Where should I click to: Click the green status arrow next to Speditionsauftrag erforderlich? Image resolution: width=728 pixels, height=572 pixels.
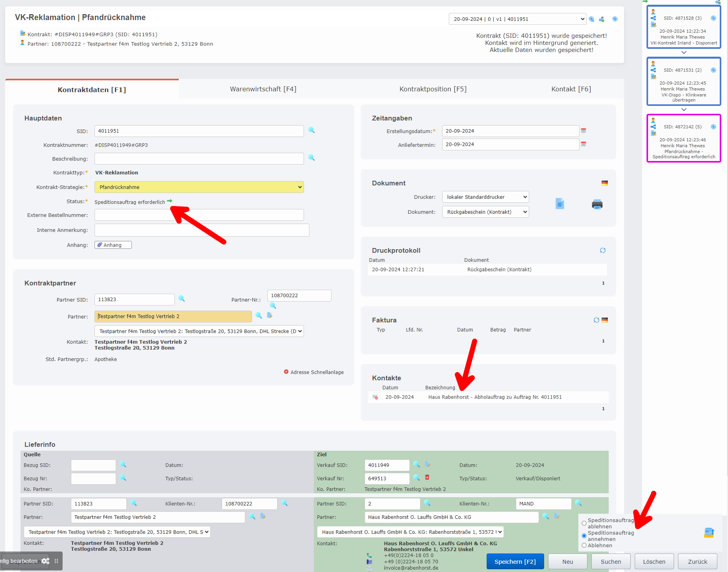click(170, 201)
